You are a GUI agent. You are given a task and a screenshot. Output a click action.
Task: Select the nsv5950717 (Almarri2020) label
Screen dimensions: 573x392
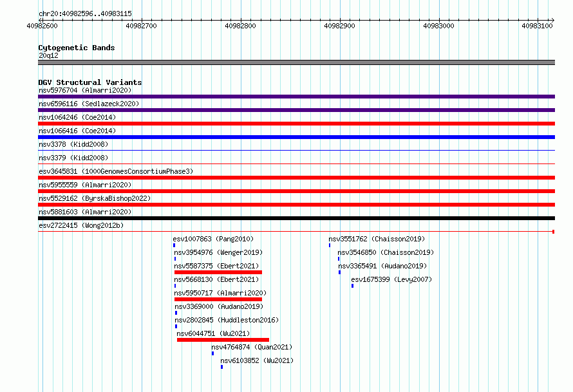pyautogui.click(x=220, y=293)
